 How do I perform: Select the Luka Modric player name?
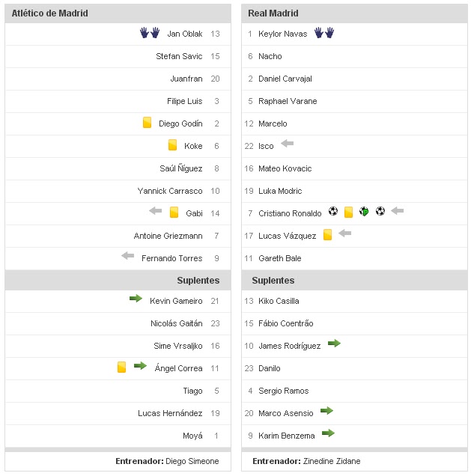pyautogui.click(x=280, y=191)
